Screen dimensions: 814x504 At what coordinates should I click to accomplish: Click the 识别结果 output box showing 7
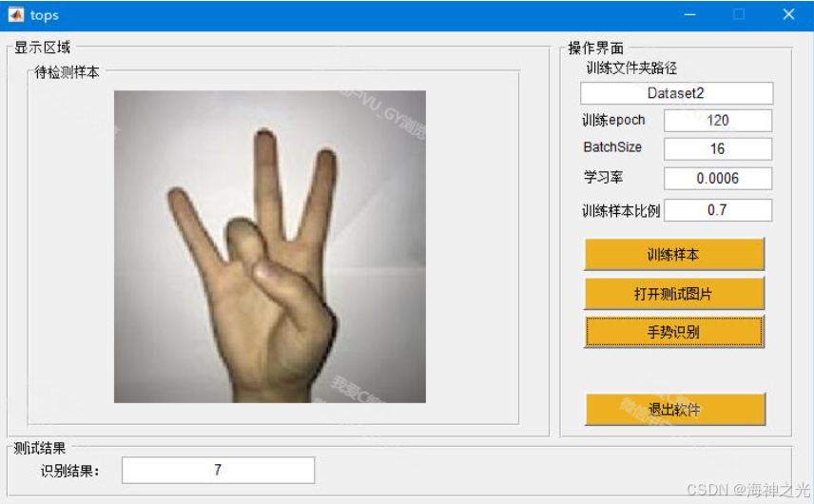pos(218,470)
